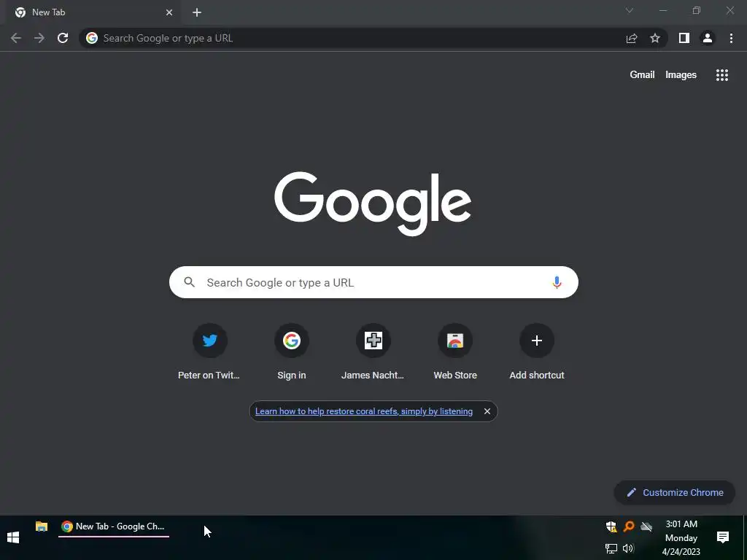The width and height of the screenshot is (747, 560).
Task: Open the Peter on Twitter shortcut icon
Action: tap(209, 341)
